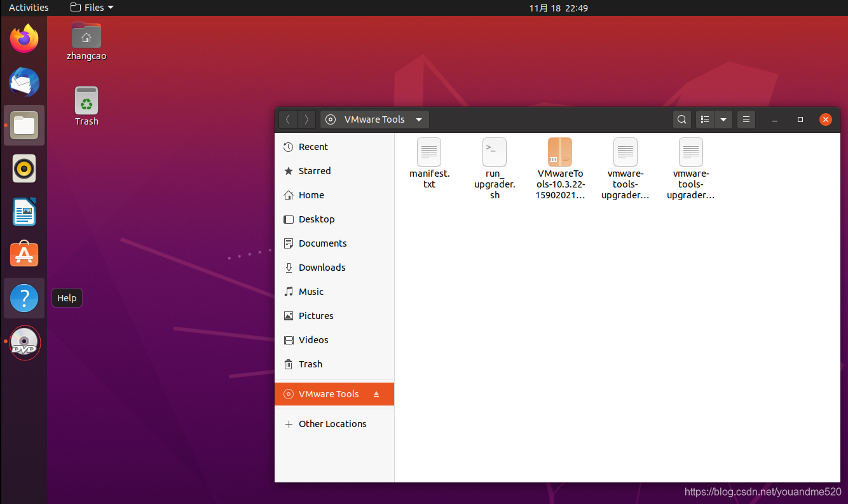Select the manifest.txt file
The width and height of the screenshot is (848, 504).
(x=429, y=163)
